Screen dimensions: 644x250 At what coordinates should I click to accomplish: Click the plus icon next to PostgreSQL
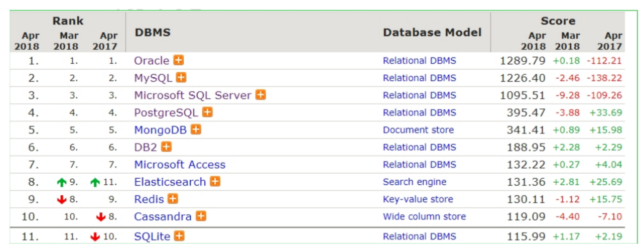208,112
